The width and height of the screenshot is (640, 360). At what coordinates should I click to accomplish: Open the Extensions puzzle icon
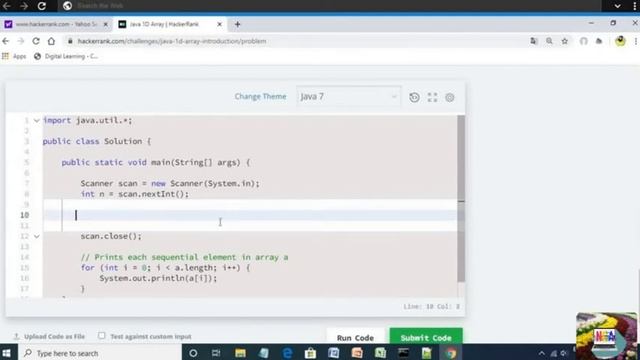tap(599, 41)
